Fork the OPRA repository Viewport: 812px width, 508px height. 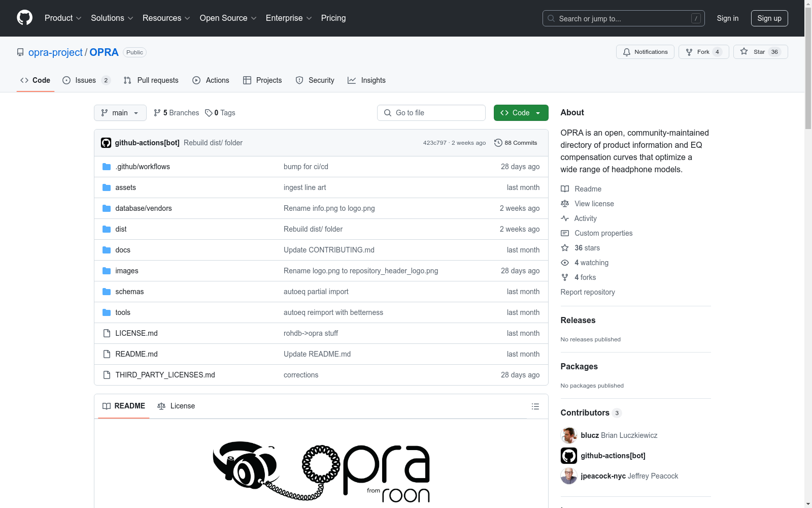[x=703, y=52]
